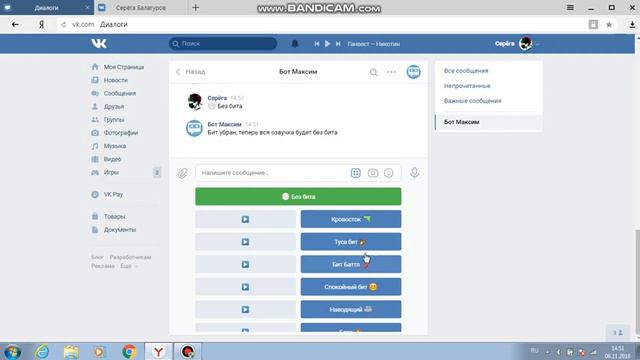Click the camera photo icon in the message box
640x360 pixels.
pos(373,173)
